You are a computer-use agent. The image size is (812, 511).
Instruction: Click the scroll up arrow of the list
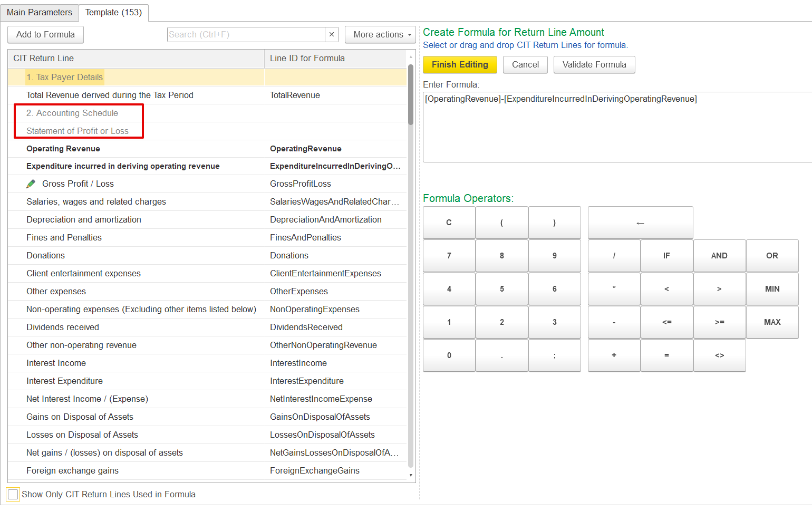point(411,56)
